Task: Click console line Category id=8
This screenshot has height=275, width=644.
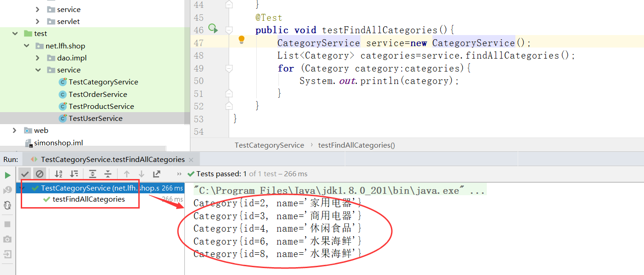Action: tap(278, 254)
